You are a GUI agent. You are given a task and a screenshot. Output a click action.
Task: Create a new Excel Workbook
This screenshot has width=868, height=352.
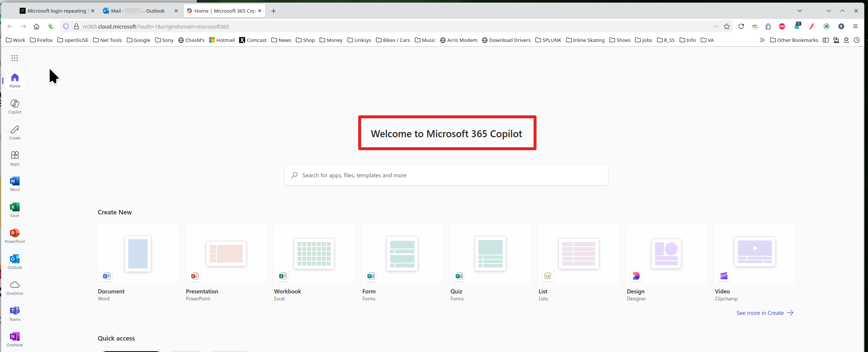coord(314,263)
